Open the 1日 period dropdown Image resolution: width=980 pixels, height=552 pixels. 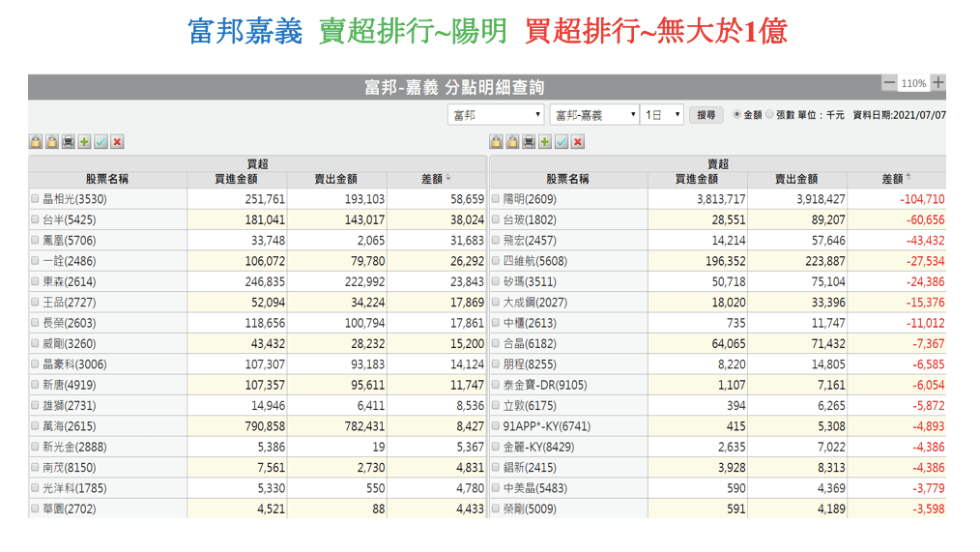(x=663, y=115)
